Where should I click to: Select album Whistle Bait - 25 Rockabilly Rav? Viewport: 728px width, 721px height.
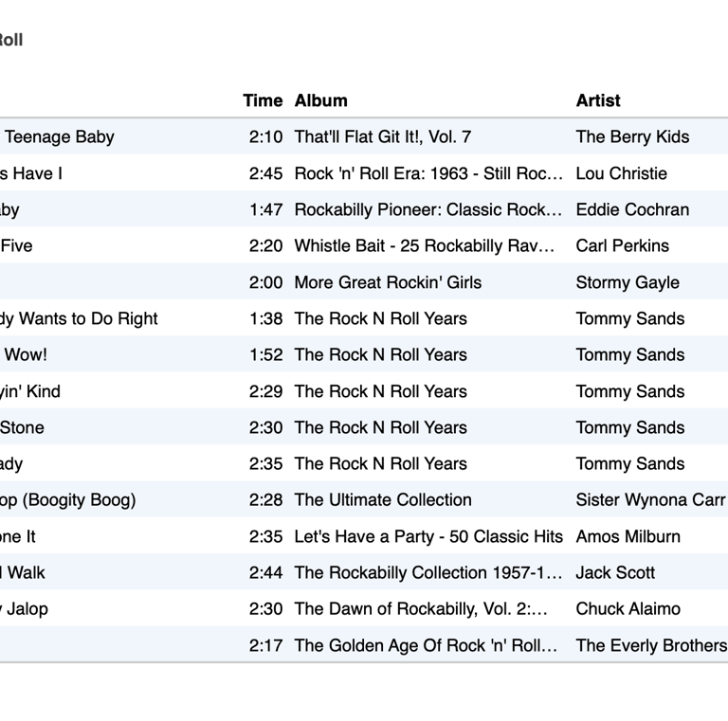pos(425,246)
